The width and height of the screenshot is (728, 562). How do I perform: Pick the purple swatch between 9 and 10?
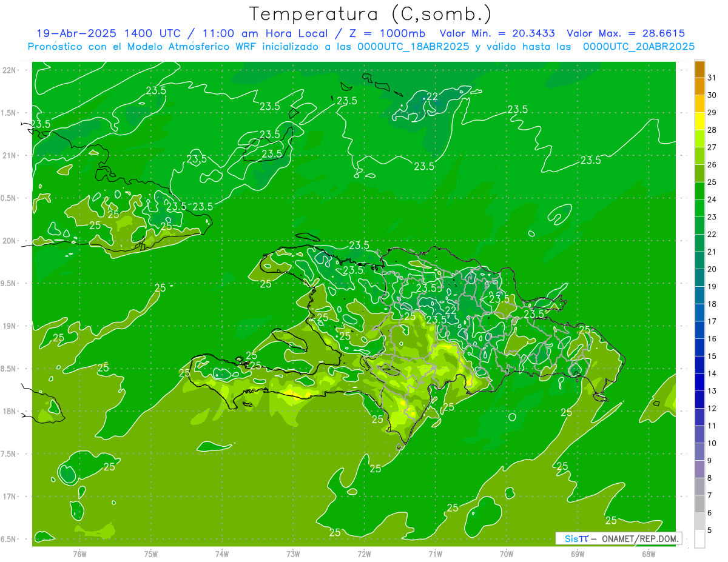(x=699, y=452)
